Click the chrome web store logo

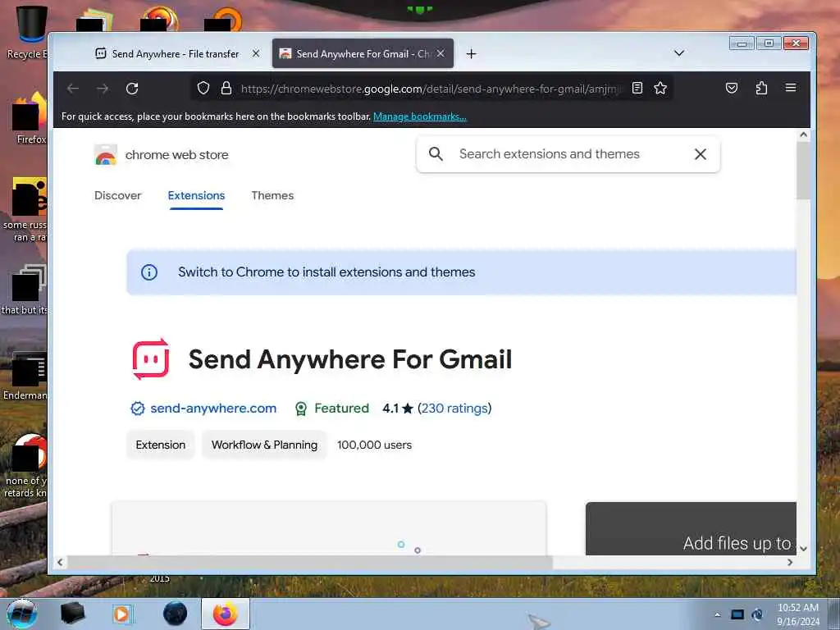(162, 155)
